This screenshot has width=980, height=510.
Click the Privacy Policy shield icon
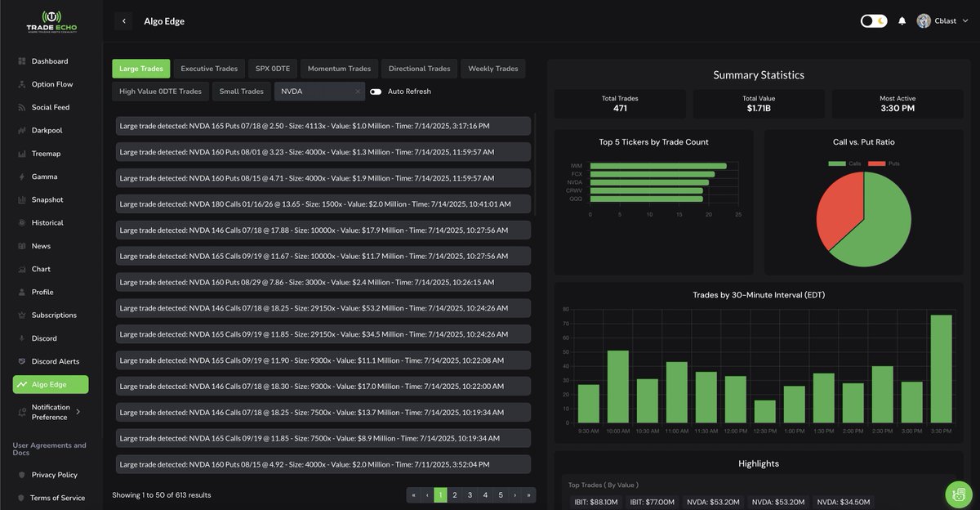tap(22, 475)
